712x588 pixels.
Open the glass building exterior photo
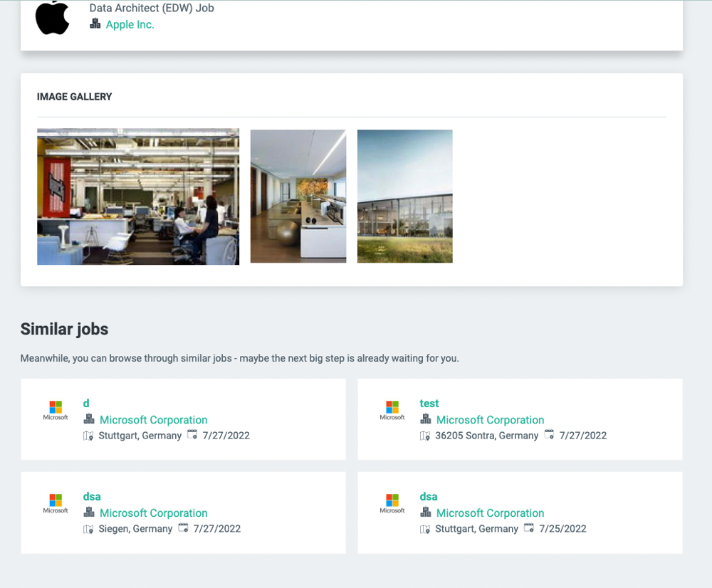[x=404, y=196]
